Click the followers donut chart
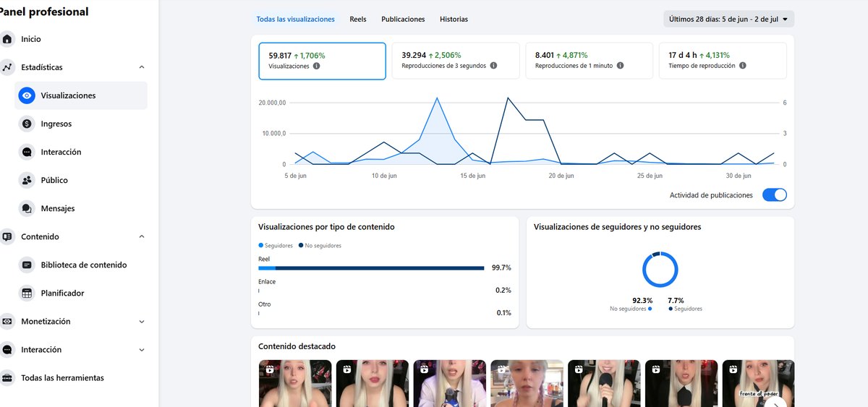 [x=660, y=270]
